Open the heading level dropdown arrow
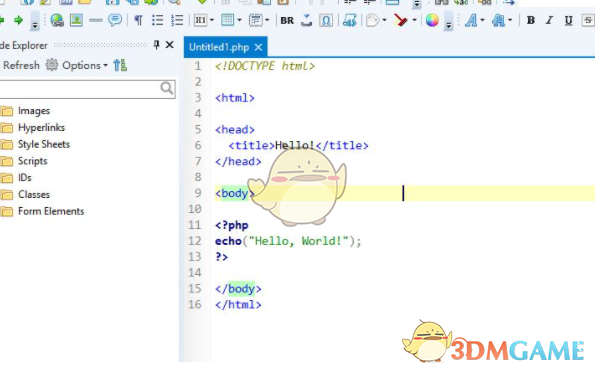 (212, 20)
